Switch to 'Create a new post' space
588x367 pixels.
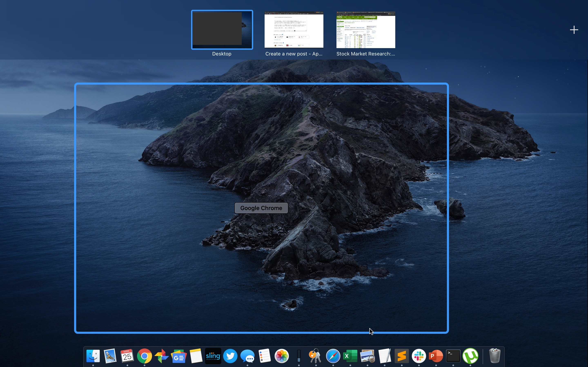coord(294,30)
